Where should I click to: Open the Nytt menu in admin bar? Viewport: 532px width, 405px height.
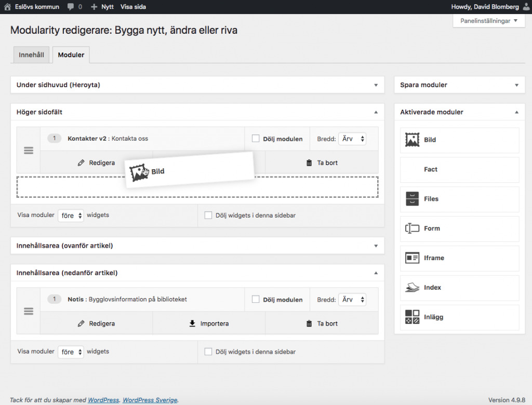[x=102, y=7]
